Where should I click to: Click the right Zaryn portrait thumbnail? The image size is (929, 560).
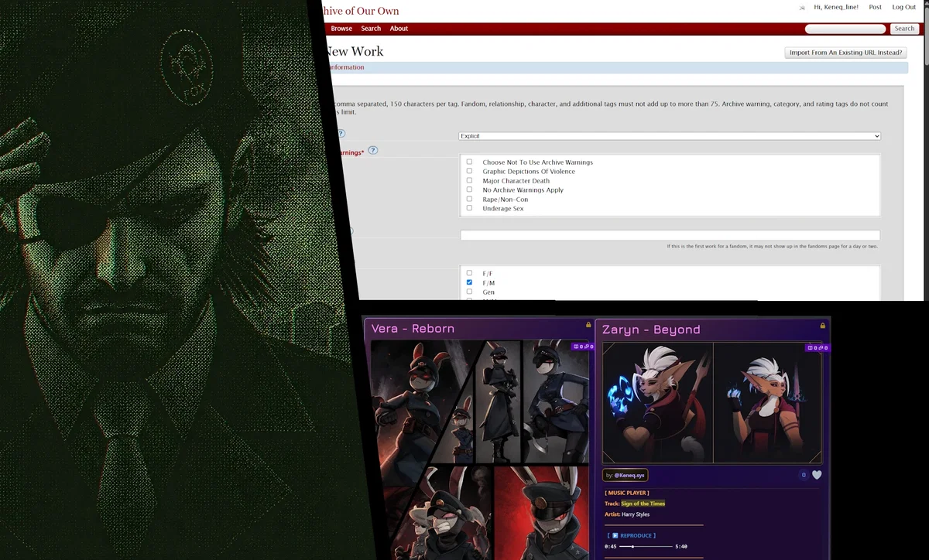click(x=767, y=403)
